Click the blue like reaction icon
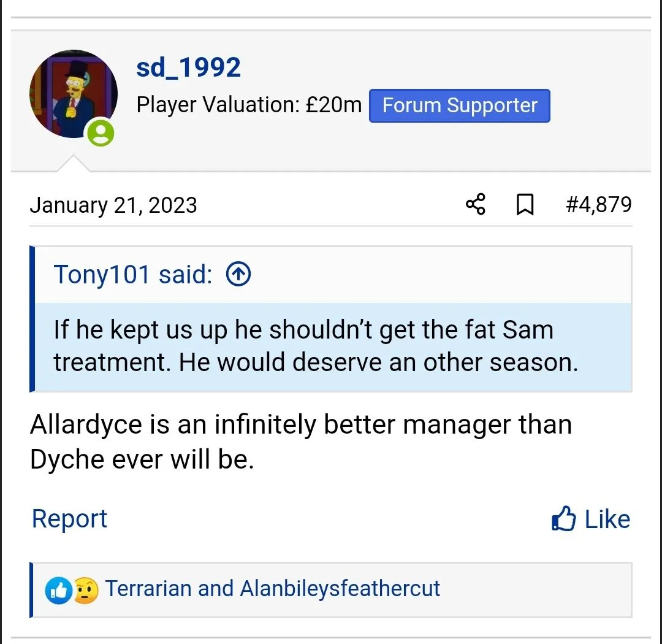Image resolution: width=662 pixels, height=644 pixels. point(59,590)
